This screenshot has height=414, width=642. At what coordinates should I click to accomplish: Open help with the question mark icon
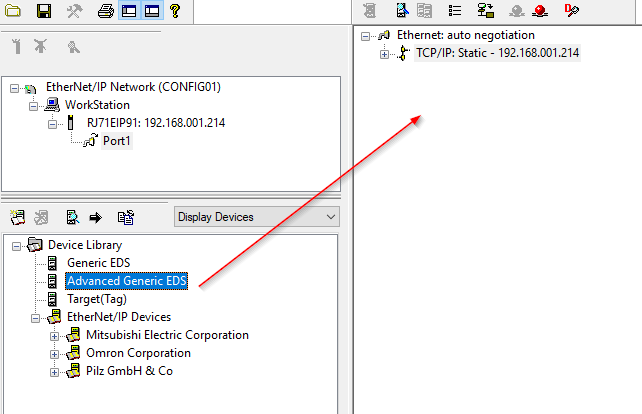click(x=175, y=11)
